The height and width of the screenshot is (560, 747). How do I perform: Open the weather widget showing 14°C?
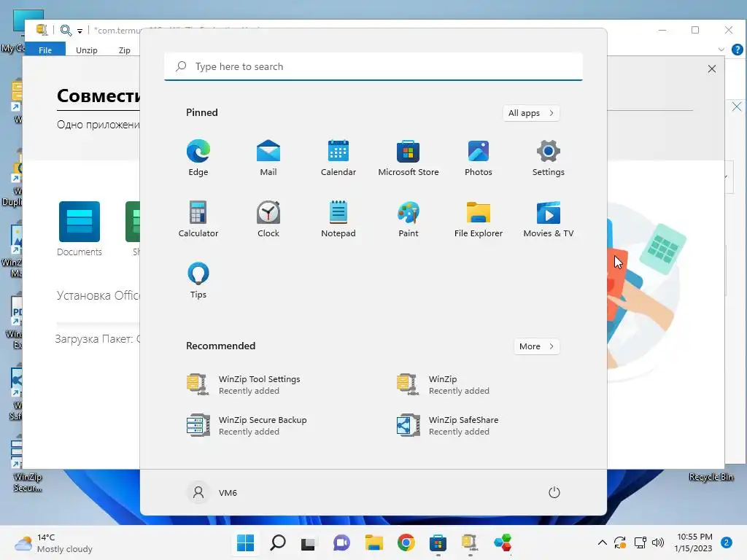[x=53, y=542]
